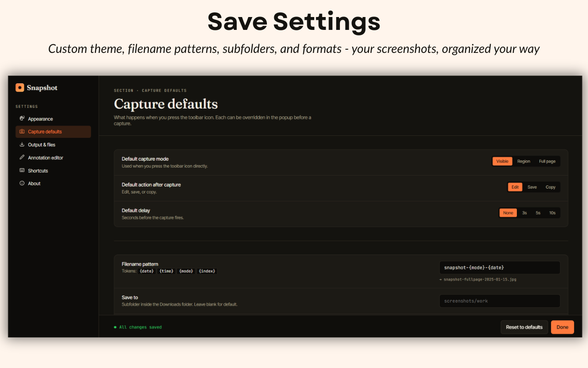This screenshot has height=368, width=588.
Task: Click the {time} token chip
Action: coord(166,271)
